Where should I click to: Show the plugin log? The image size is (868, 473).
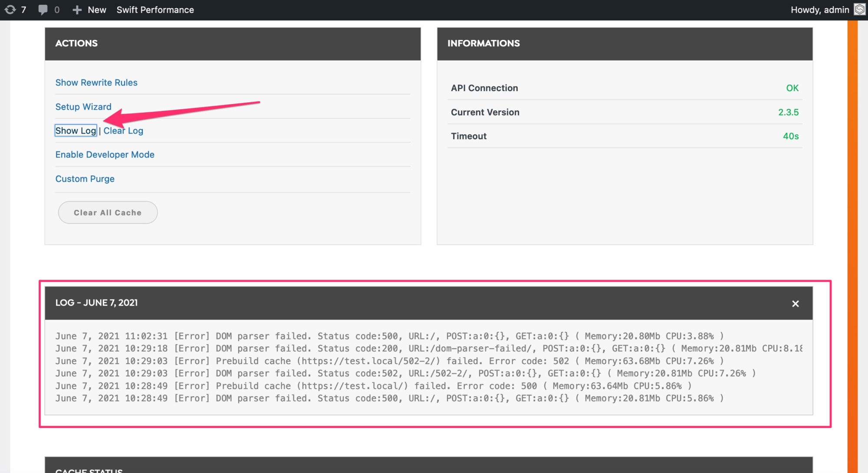pyautogui.click(x=75, y=130)
